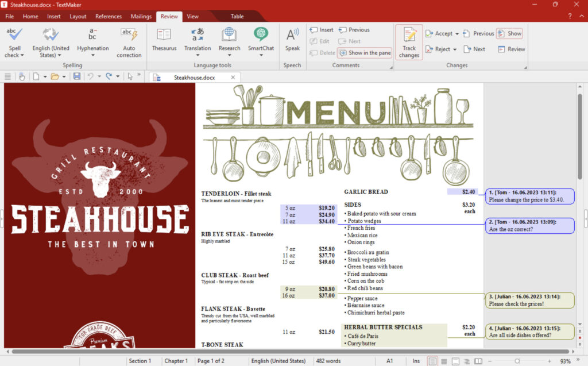Toggle Show in the pane for comments
Viewport: 588px width, 366px height.
tap(365, 53)
